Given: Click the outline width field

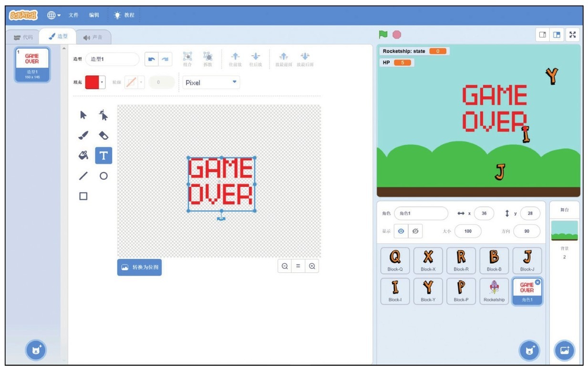Looking at the screenshot, I should [x=161, y=82].
